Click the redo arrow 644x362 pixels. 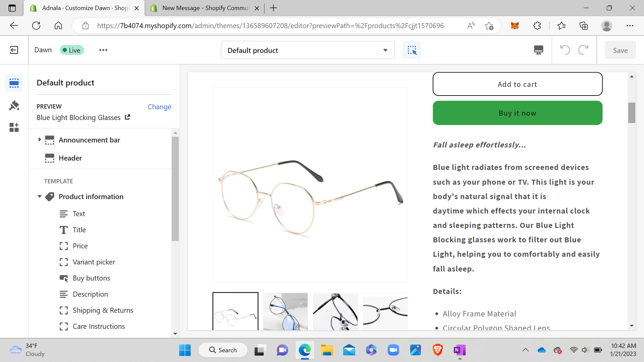tap(584, 50)
